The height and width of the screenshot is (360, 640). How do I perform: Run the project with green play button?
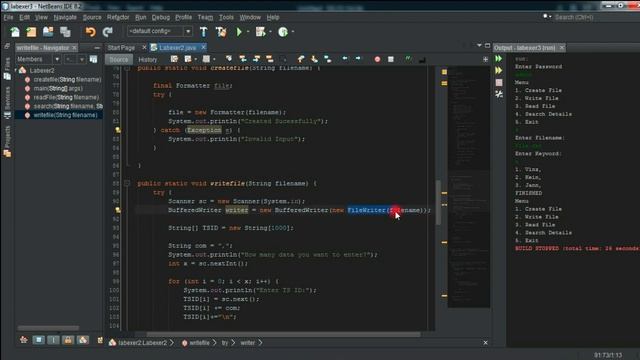tap(239, 32)
